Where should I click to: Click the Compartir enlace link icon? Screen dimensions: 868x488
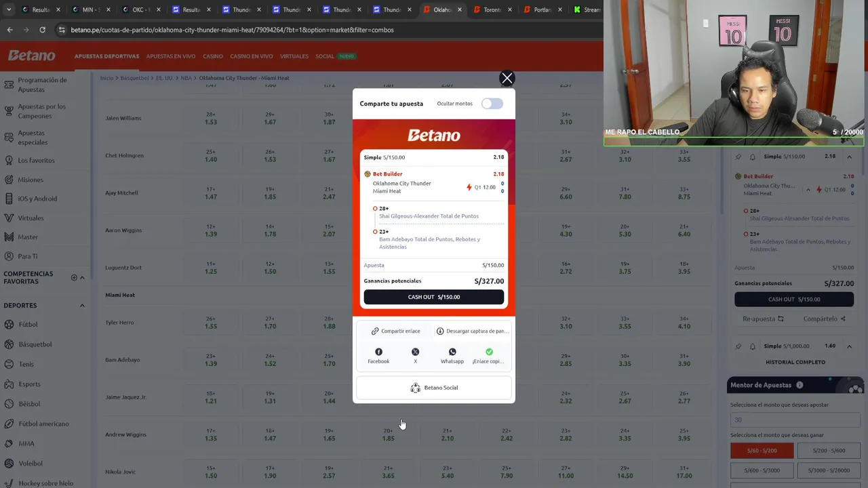tap(375, 331)
